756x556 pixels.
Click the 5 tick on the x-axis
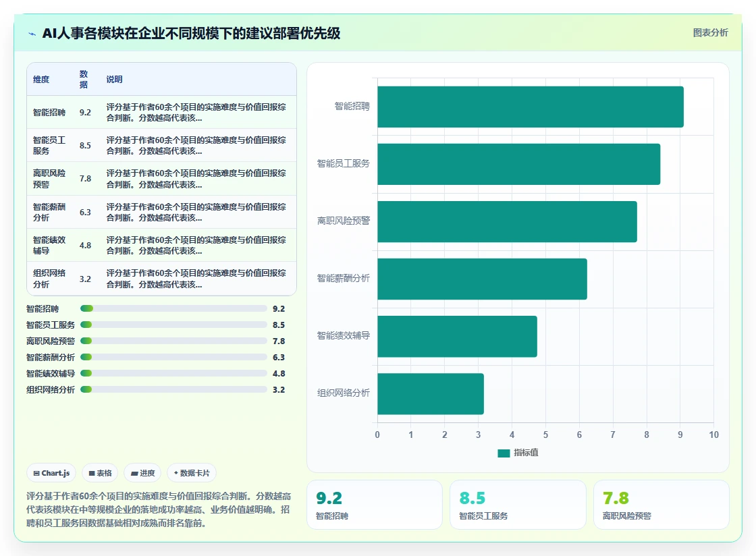(546, 435)
